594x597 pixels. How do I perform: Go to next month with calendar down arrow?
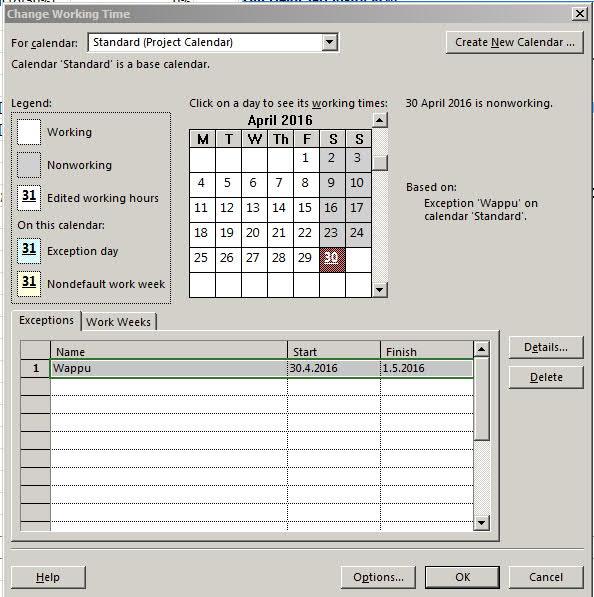click(x=380, y=290)
